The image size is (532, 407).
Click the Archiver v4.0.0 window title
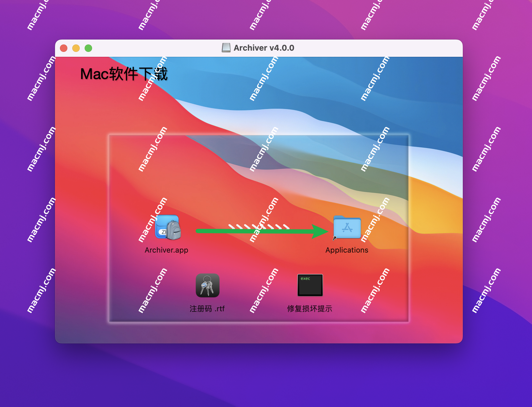pyautogui.click(x=264, y=48)
